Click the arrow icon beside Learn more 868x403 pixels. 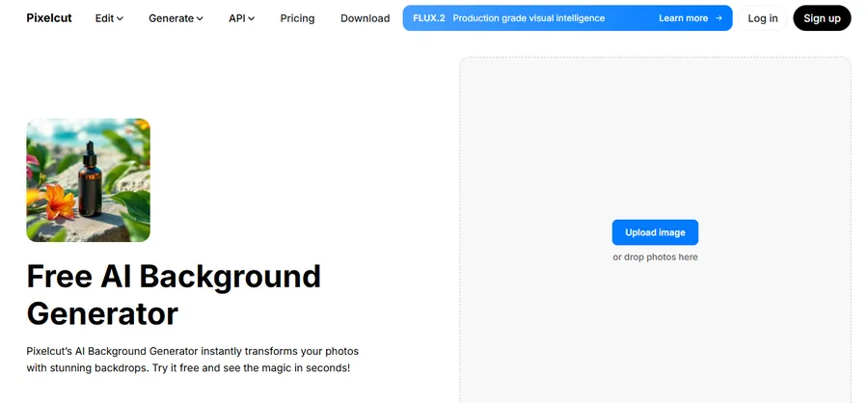pos(719,18)
